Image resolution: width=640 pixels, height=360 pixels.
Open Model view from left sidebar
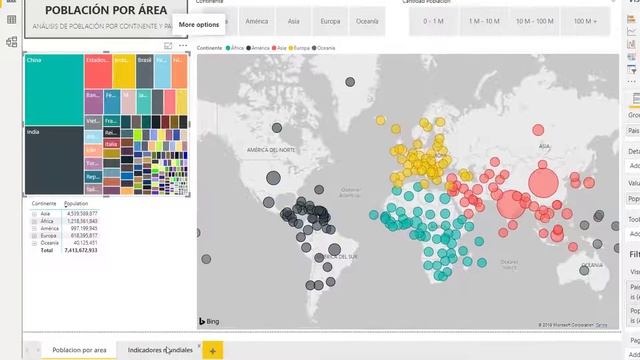[11, 42]
